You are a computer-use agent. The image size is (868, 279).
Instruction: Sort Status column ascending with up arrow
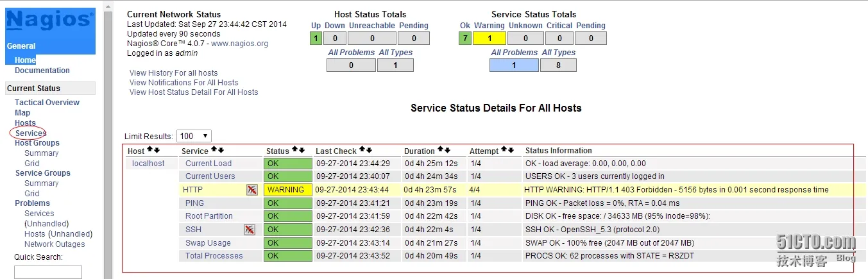[x=295, y=150]
